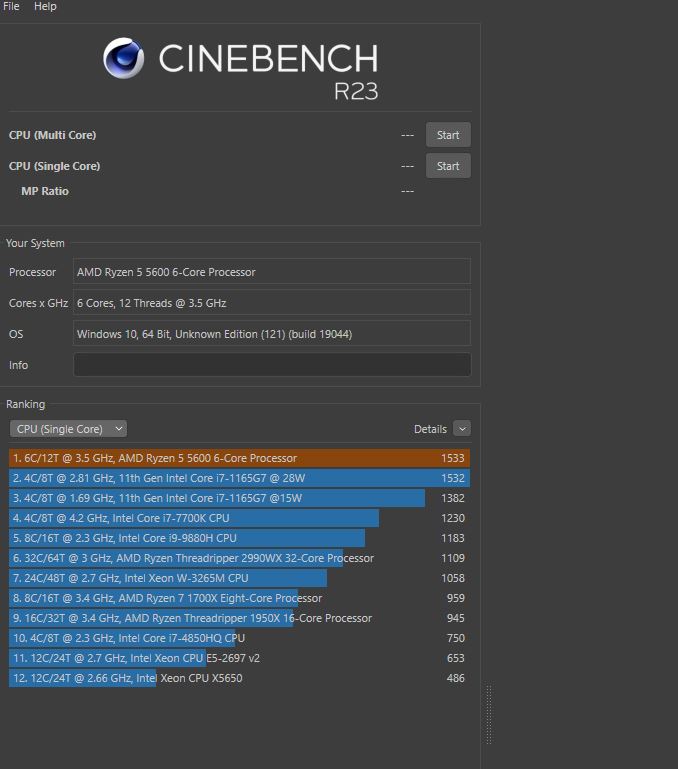
Task: Select ranking row i7-1165G7 @ 28W
Action: pos(239,478)
